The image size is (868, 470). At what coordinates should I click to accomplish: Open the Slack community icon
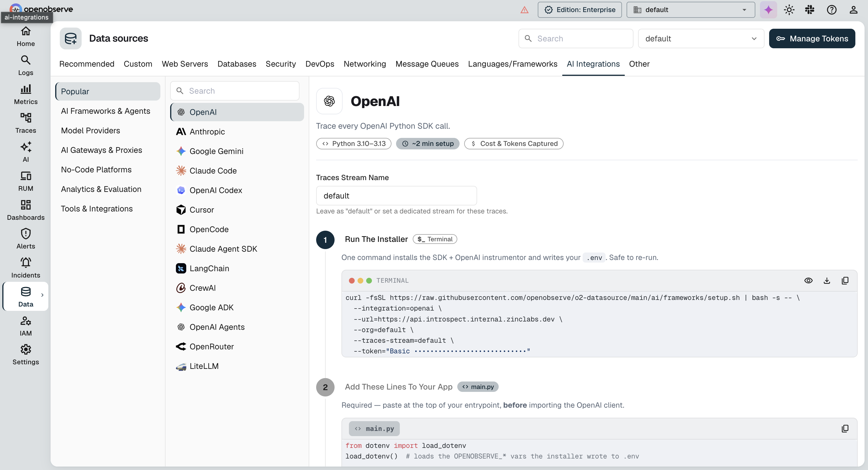coord(810,10)
